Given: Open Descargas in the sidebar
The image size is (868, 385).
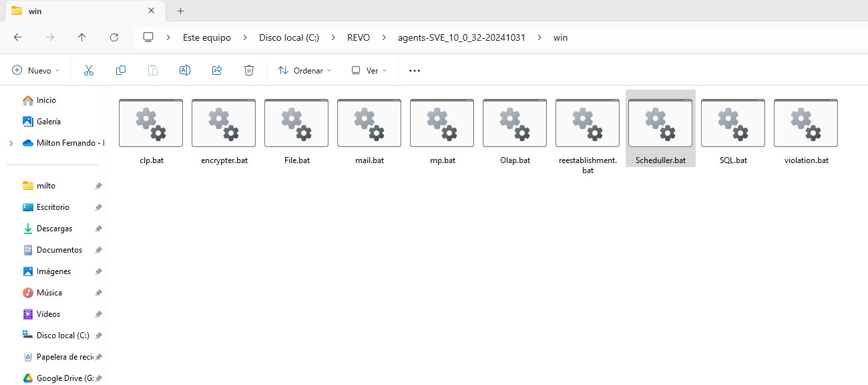Looking at the screenshot, I should pos(54,229).
